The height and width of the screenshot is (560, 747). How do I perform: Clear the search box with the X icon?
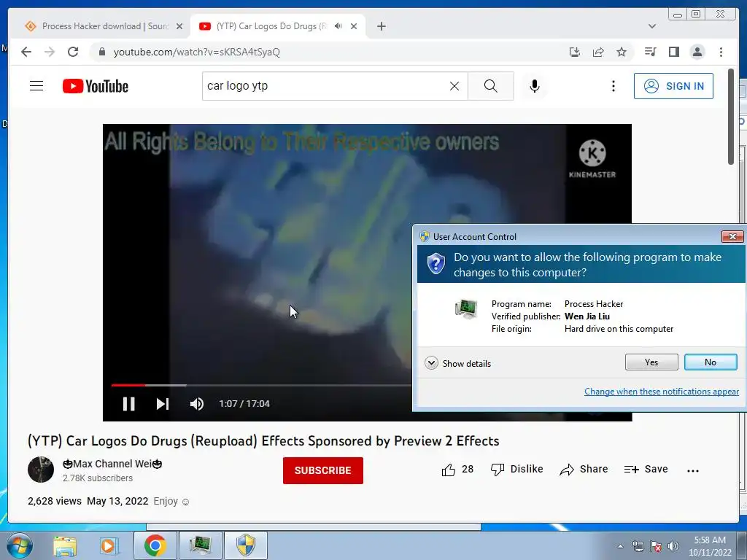(x=454, y=86)
